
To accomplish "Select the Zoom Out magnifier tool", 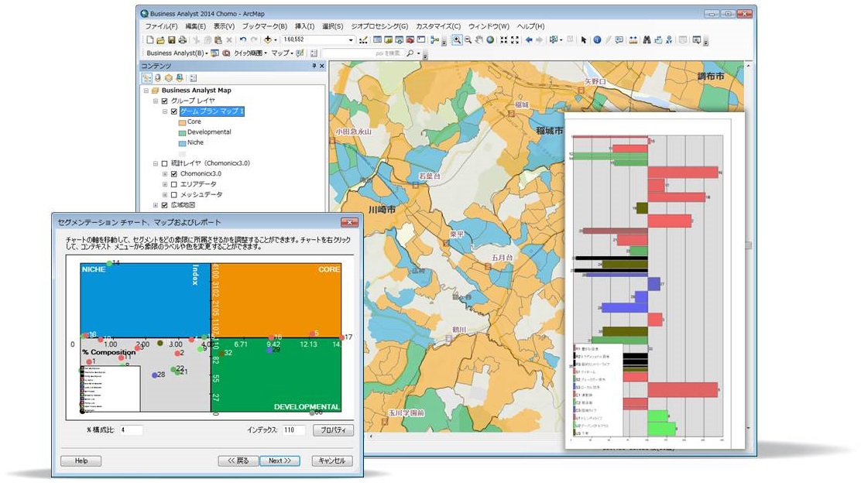I will (x=468, y=39).
